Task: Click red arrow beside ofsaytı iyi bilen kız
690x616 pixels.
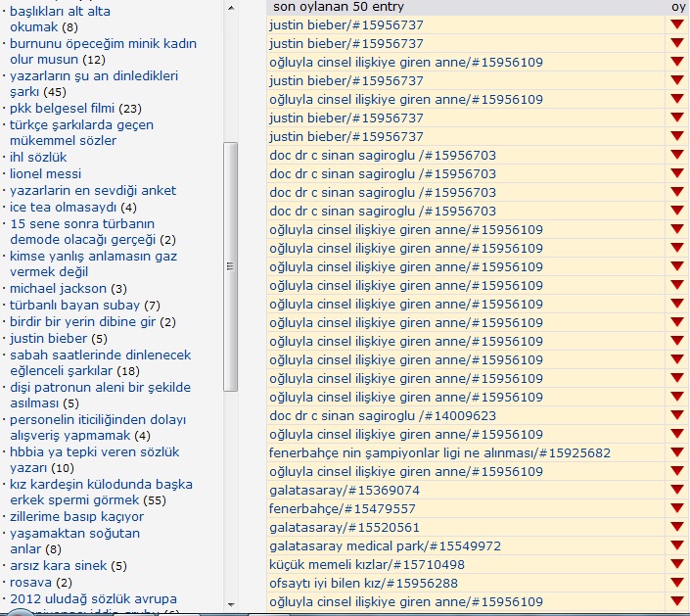Action: click(676, 583)
